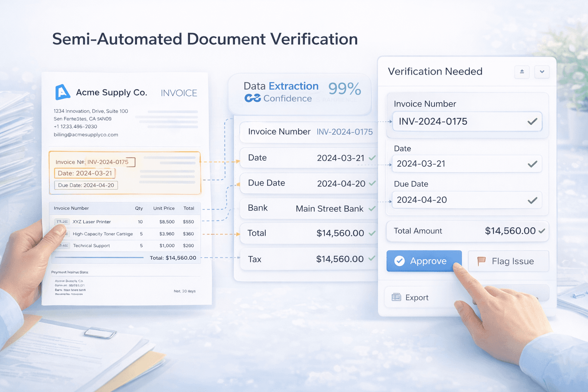Click the green check on the Bank row
This screenshot has height=392, width=588.
372,209
